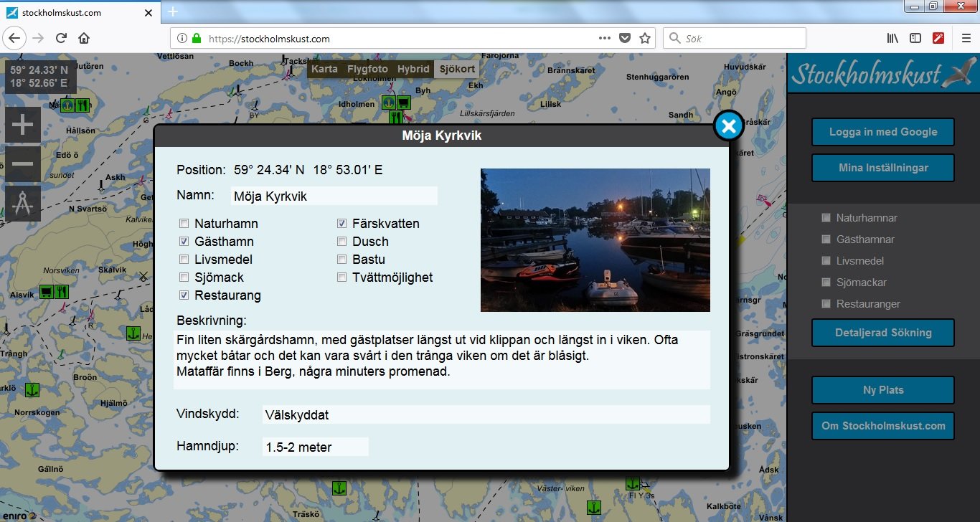Check the Naturhamn checkbox in dialog
Viewport: 980px width, 522px height.
184,224
